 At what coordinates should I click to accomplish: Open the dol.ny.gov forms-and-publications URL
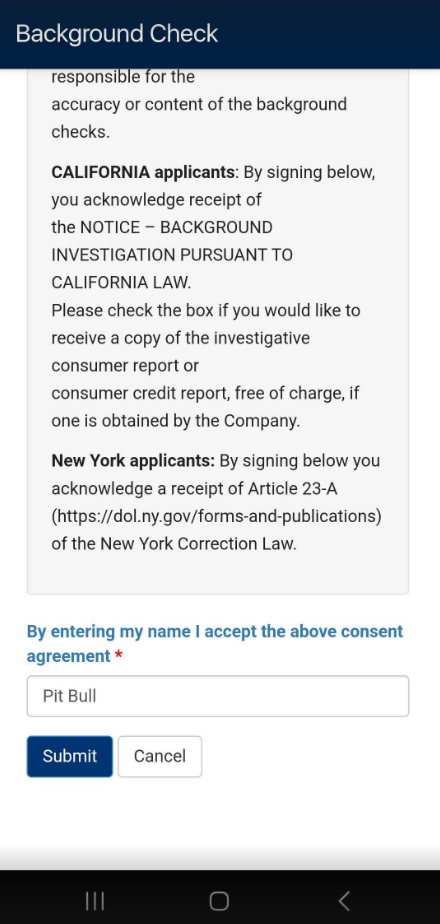point(216,516)
